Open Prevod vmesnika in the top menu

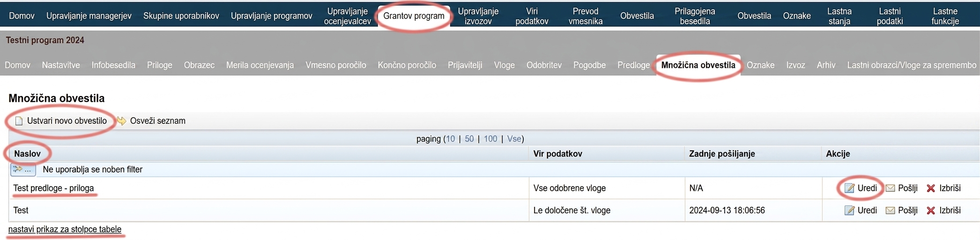point(586,16)
